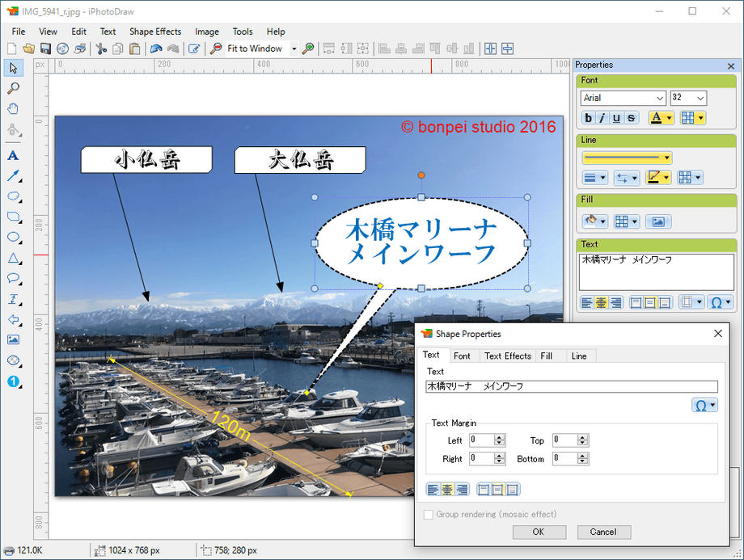The image size is (744, 560).
Task: Set align right in Properties Text section
Action: (616, 302)
